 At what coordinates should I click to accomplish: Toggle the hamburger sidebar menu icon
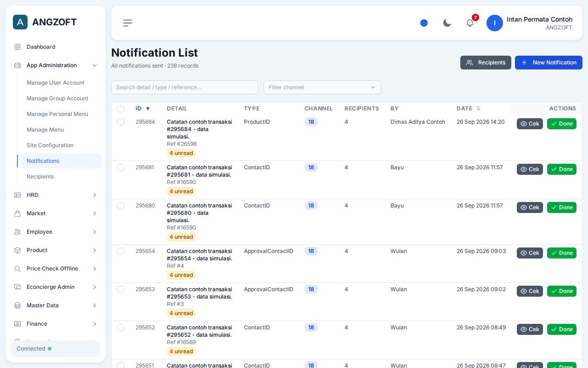click(x=128, y=23)
